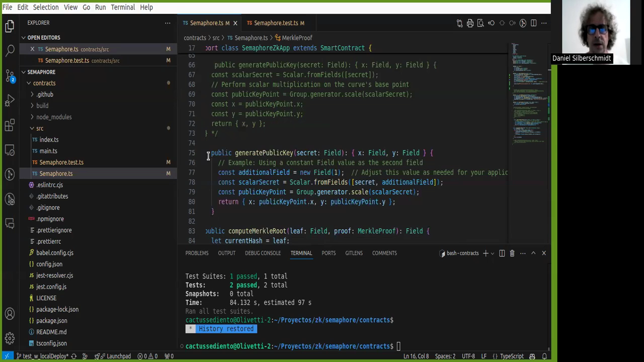Screen dimensions: 644x362
Task: Switch to the GitLens panel tab
Action: pyautogui.click(x=354, y=253)
